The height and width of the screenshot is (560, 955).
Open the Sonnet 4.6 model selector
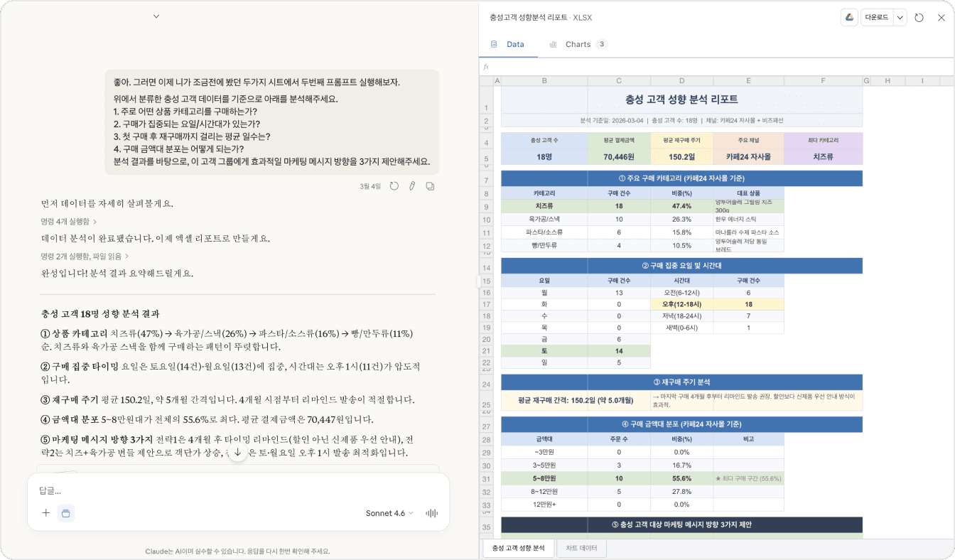(x=389, y=512)
